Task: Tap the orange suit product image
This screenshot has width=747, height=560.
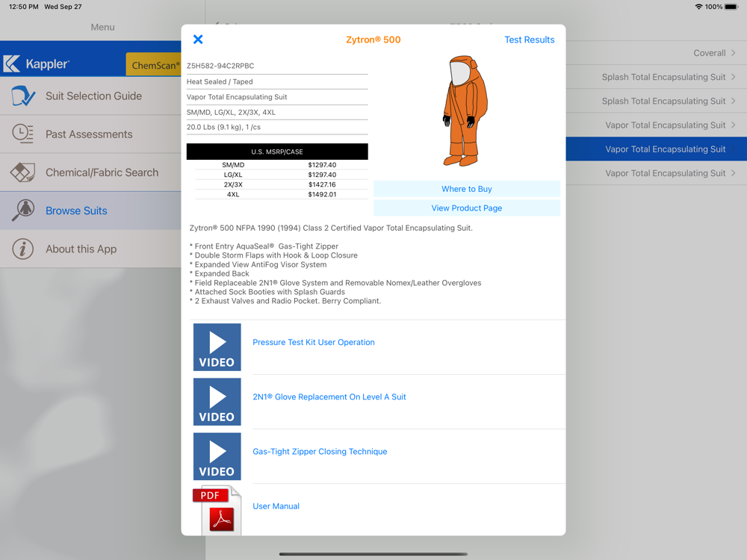Action: click(466, 111)
